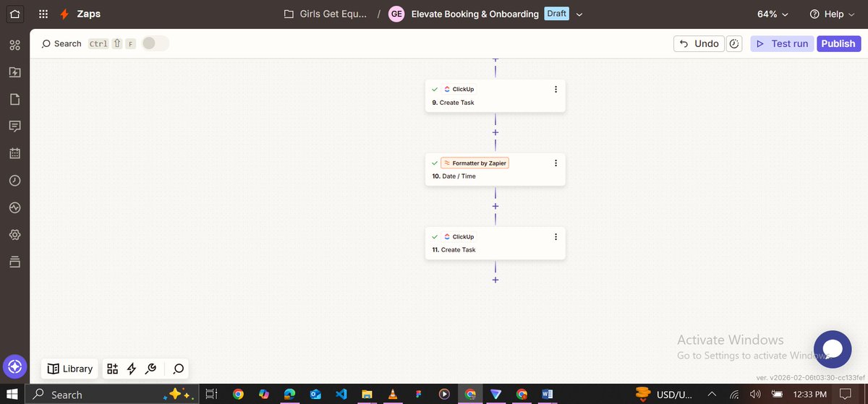Click the Undo button
This screenshot has width=868, height=404.
(x=698, y=43)
